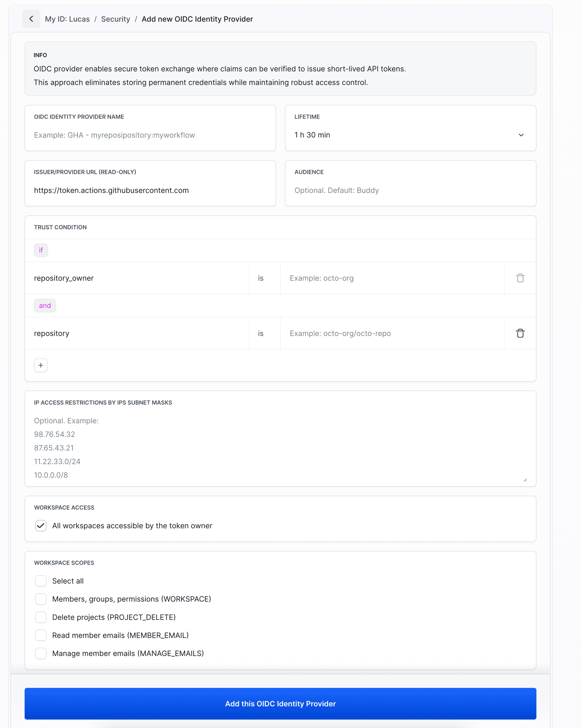Focus the OIDC Identity Provider Name field
Viewport: 581px width, 728px height.
(x=150, y=135)
